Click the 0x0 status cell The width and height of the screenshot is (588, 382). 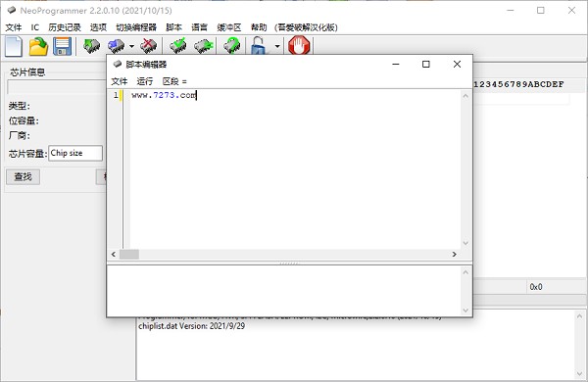[x=536, y=287]
